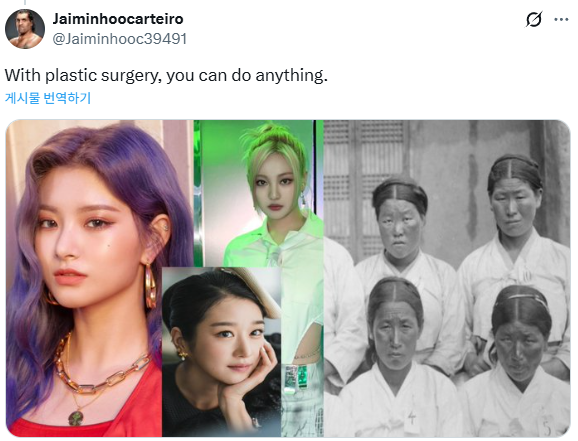
Task: Click the gold hoop earring in the portrait
Action: [150, 286]
